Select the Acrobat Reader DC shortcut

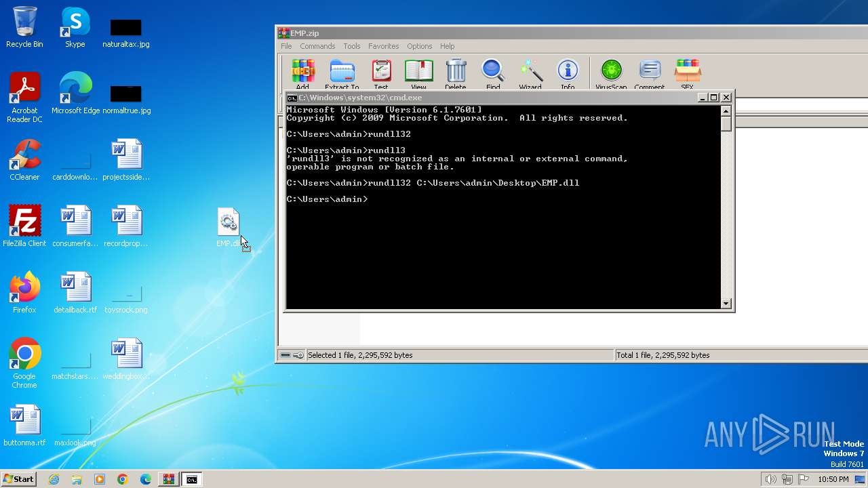(x=24, y=98)
